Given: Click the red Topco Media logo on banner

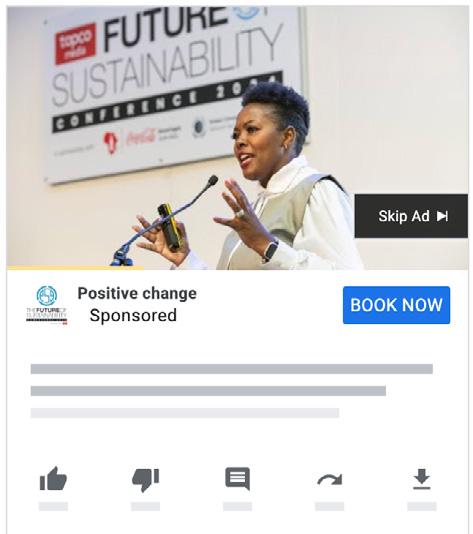Looking at the screenshot, I should [75, 44].
